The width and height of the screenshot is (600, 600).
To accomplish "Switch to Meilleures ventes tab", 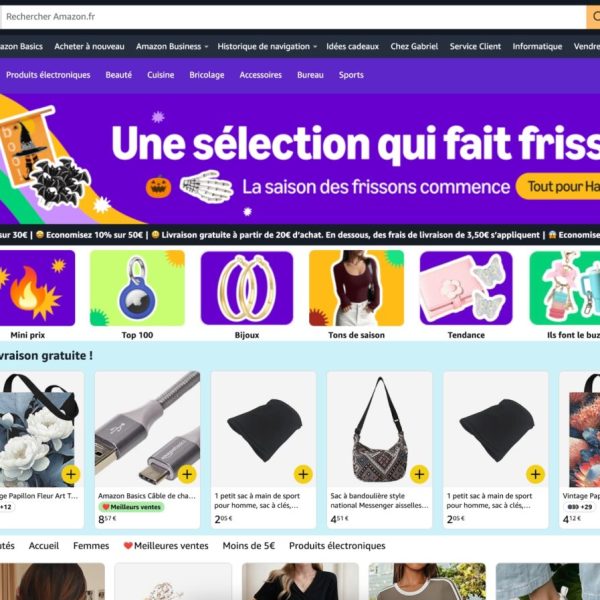I will pyautogui.click(x=166, y=546).
